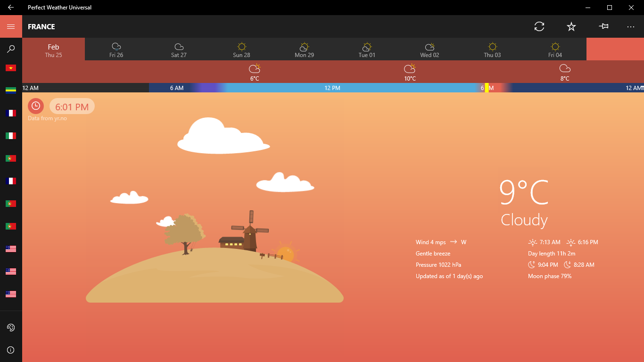Click the clock icon next to 6:01 PM
The image size is (644, 362).
point(35,106)
